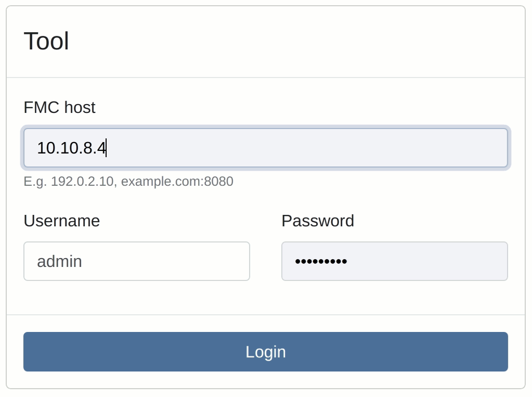Click the FMC host label
Screen dimensions: 532x397
[x=59, y=108]
